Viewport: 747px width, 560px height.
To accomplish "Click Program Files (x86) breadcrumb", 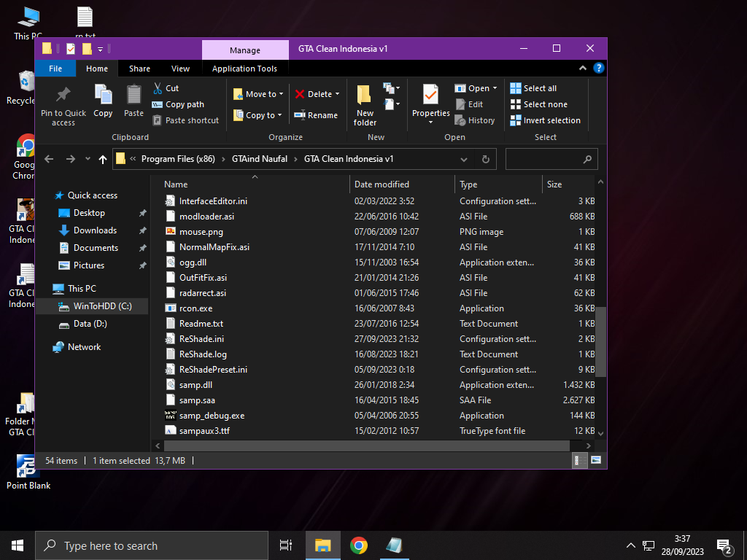I will [178, 159].
